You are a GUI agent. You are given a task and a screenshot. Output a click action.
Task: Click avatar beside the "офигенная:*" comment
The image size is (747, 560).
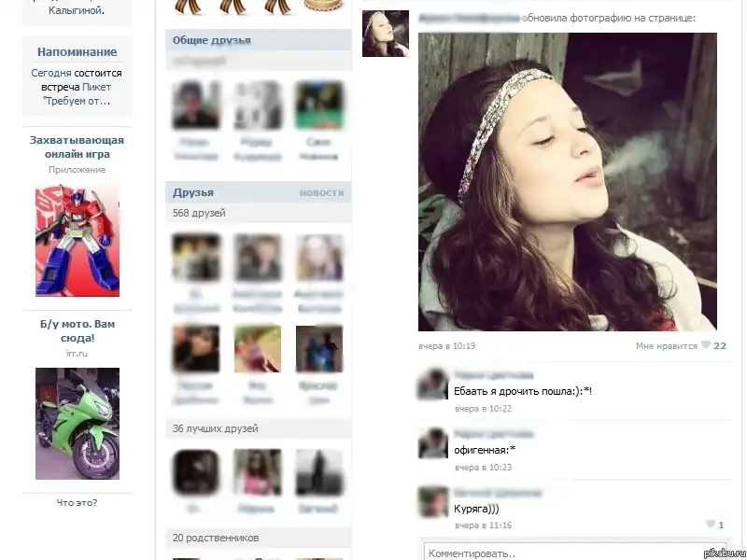(x=433, y=443)
